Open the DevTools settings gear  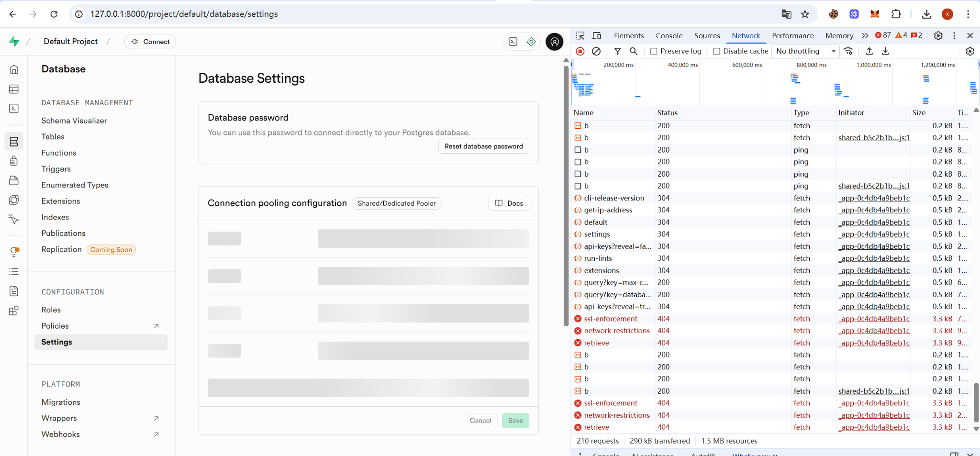click(x=938, y=35)
